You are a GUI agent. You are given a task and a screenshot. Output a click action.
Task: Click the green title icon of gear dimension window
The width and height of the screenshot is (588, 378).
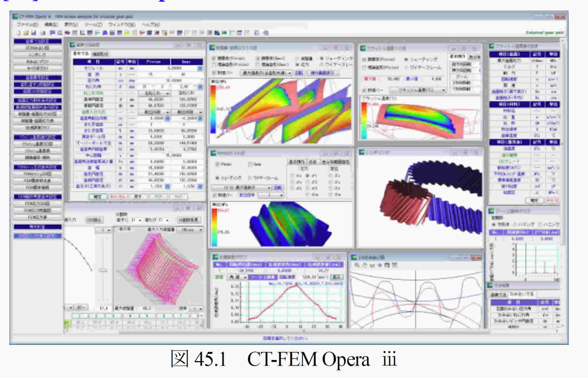[72, 45]
